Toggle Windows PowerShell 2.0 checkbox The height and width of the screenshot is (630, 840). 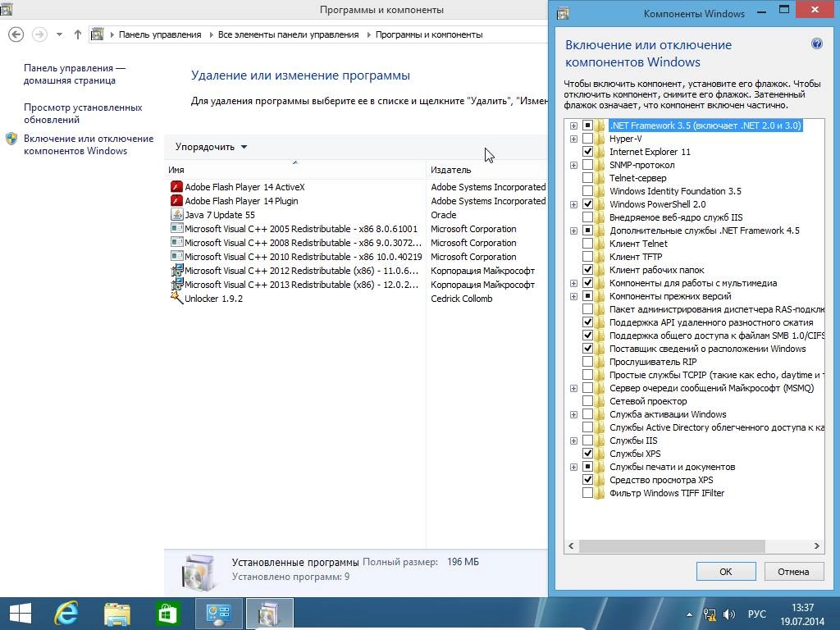coord(587,204)
